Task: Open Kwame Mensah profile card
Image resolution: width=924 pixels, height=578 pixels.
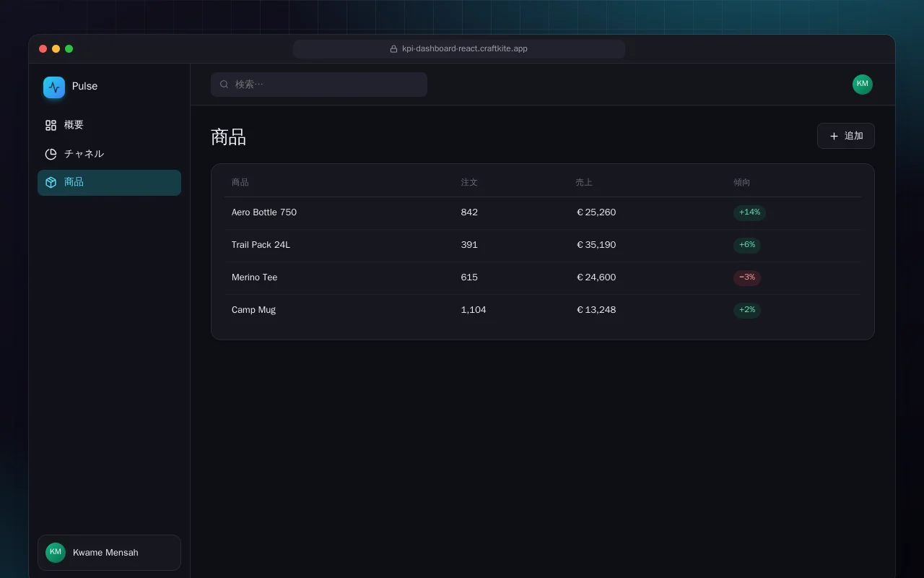Action: point(109,553)
